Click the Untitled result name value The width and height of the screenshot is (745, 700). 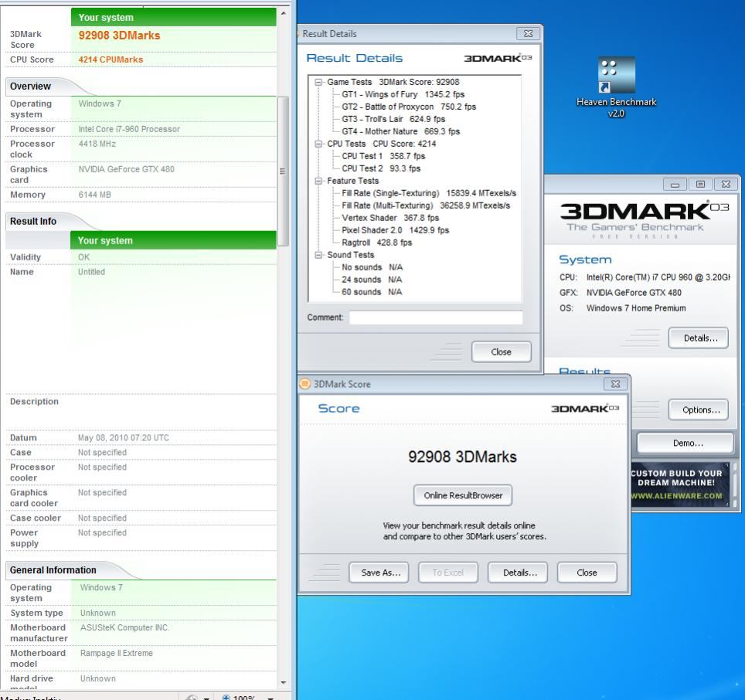point(91,272)
